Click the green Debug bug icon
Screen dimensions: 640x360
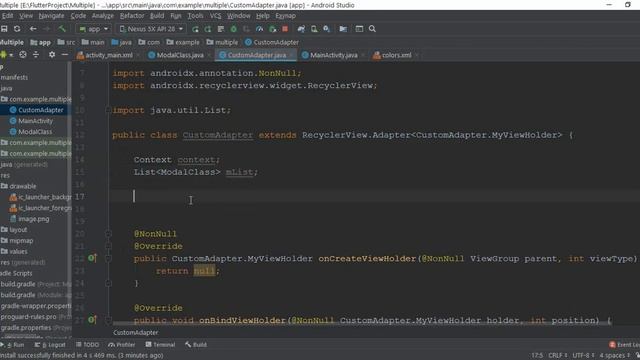click(233, 29)
